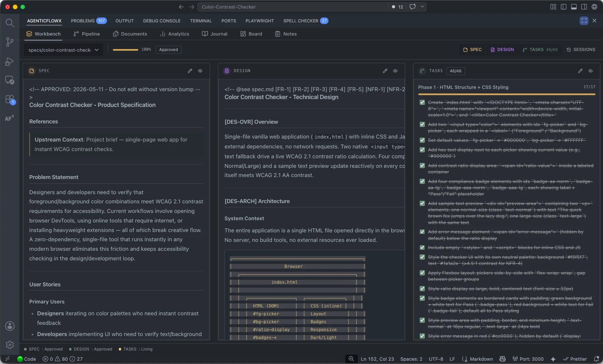The width and height of the screenshot is (603, 364).
Task: Open the specs/color-contrast-checker dropdown
Action: [x=64, y=50]
